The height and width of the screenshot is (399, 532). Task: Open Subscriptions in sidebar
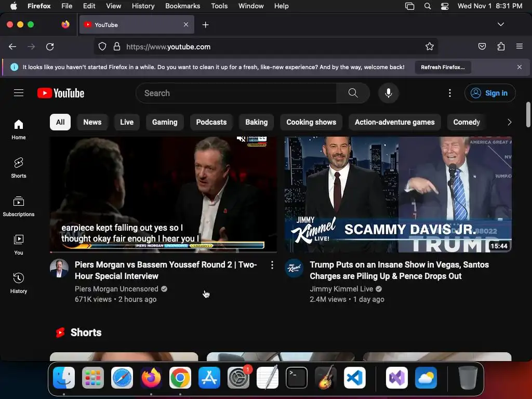(19, 206)
